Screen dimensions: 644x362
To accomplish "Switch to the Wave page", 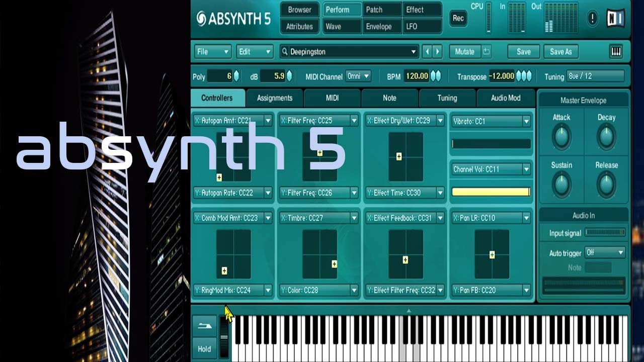I will (x=342, y=27).
